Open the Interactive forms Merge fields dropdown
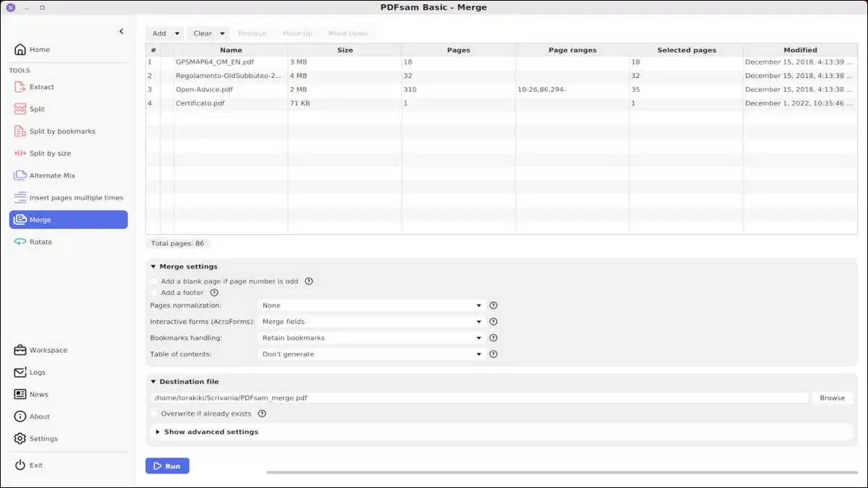The image size is (868, 488). point(372,322)
